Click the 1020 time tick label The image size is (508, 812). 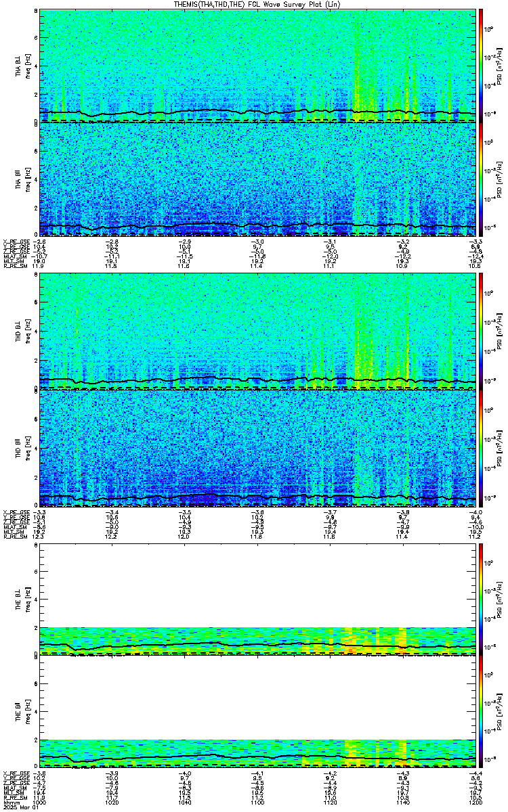point(112,803)
